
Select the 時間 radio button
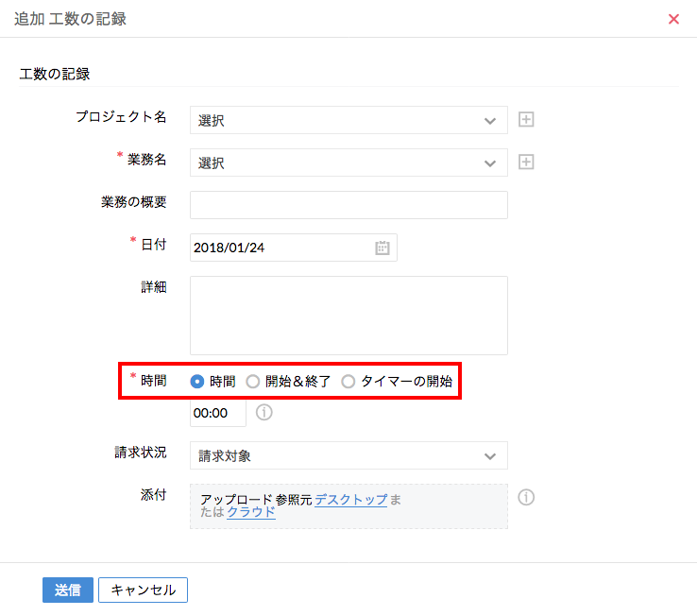pos(197,382)
